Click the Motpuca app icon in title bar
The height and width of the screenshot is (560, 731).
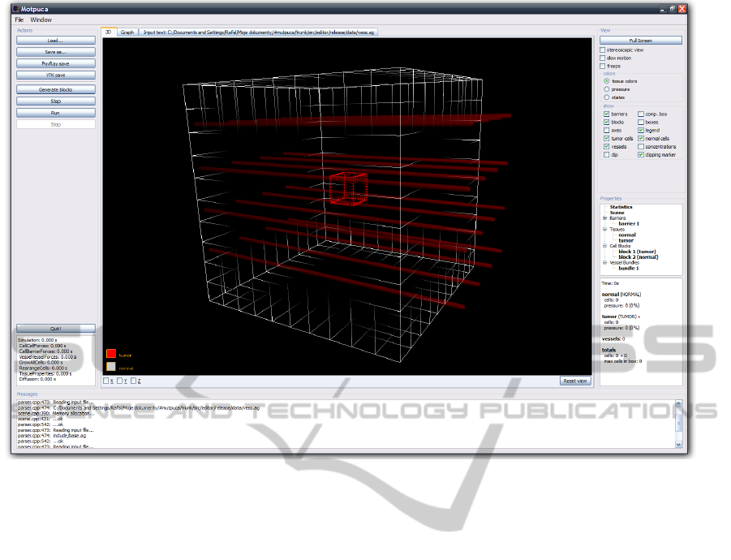pyautogui.click(x=16, y=9)
